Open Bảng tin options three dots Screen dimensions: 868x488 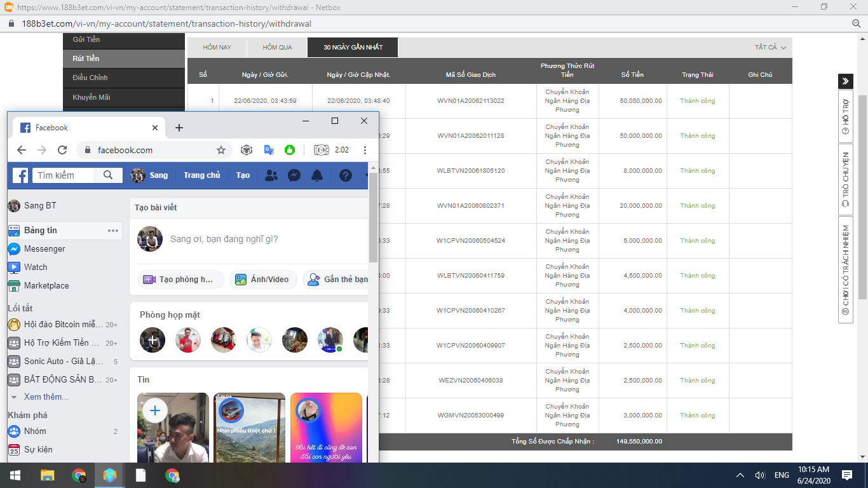113,231
